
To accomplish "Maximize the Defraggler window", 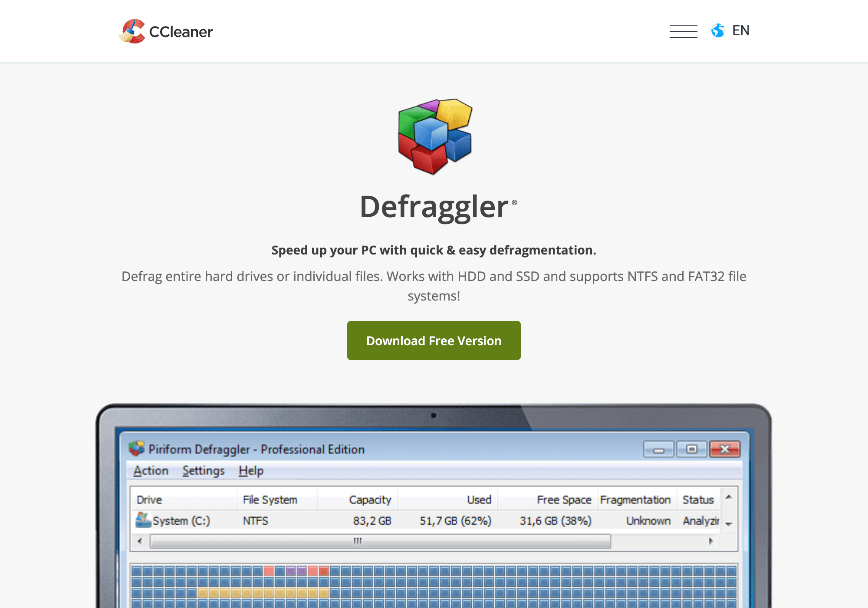I will (x=692, y=449).
